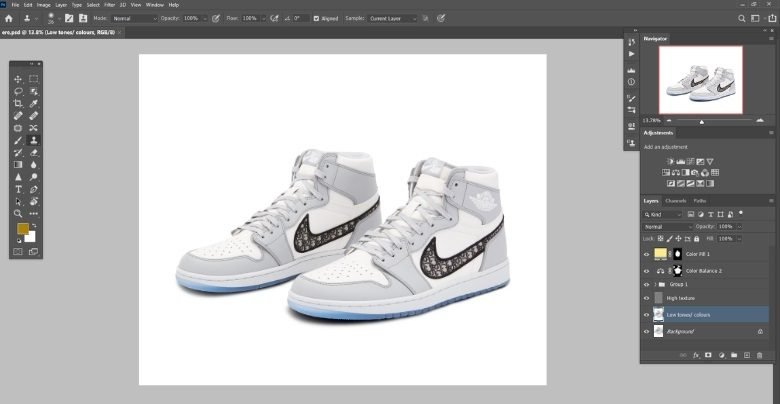The height and width of the screenshot is (404, 780).
Task: Hide the Color Balance 2 layer
Action: 647,271
